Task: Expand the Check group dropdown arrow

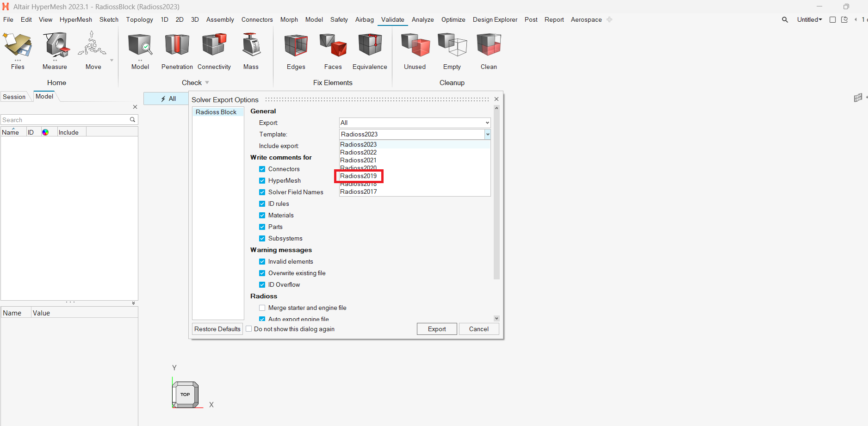Action: click(x=207, y=83)
